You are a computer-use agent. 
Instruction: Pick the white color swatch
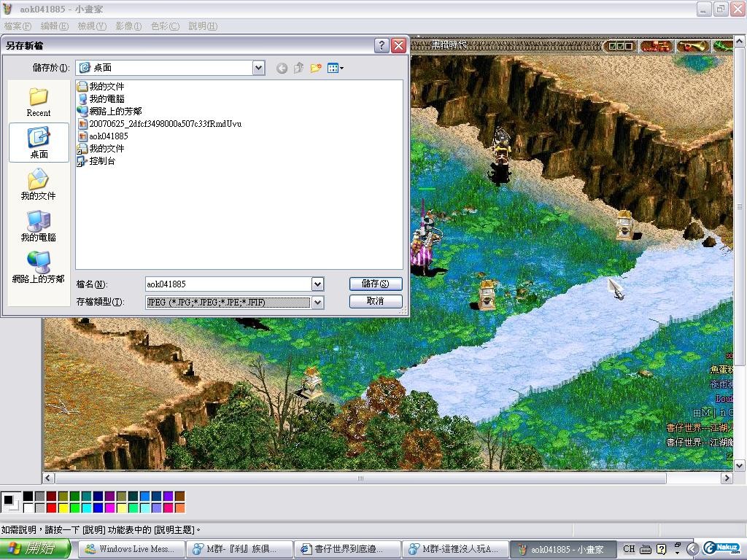coord(28,507)
